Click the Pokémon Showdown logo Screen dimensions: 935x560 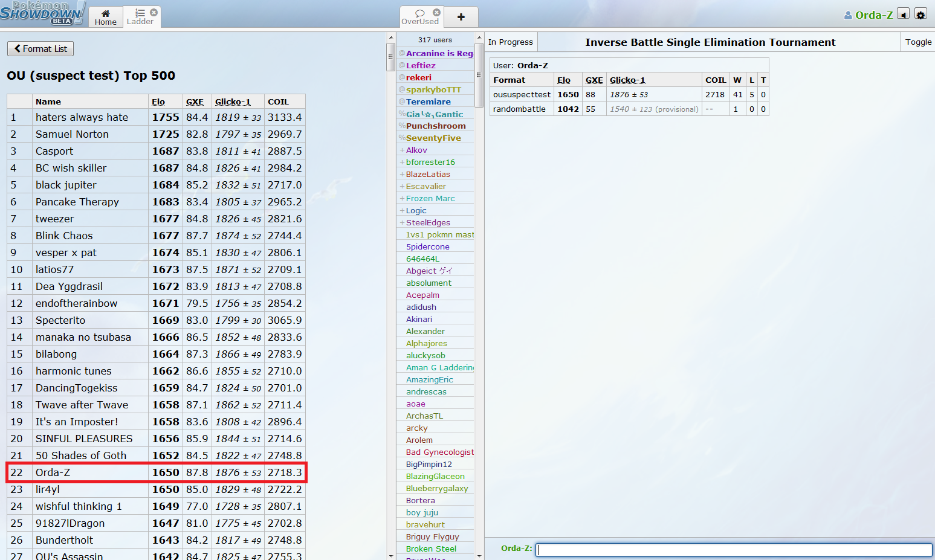(41, 13)
